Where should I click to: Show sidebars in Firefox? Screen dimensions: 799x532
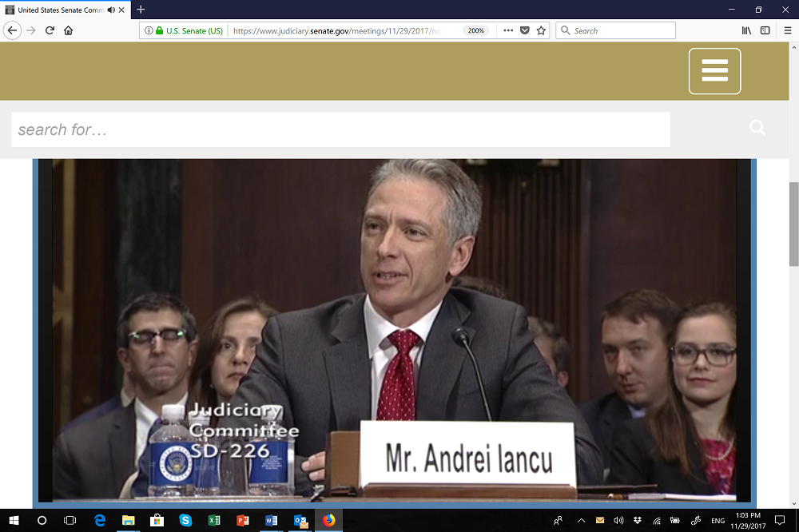point(765,30)
